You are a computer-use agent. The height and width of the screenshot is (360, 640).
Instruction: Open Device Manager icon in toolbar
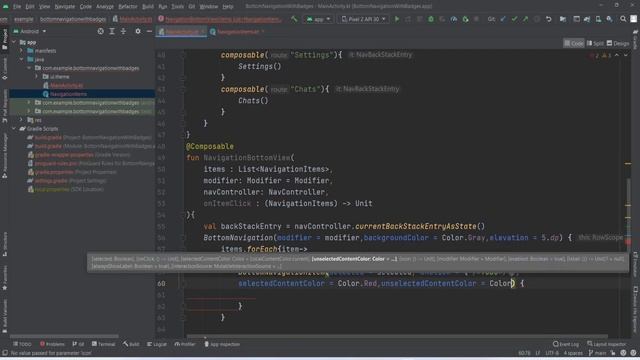point(598,19)
